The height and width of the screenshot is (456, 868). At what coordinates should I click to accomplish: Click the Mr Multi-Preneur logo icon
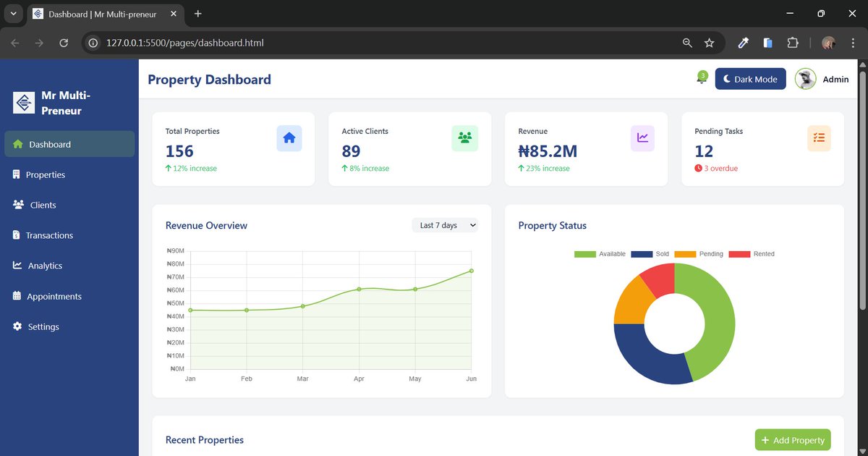pos(24,103)
